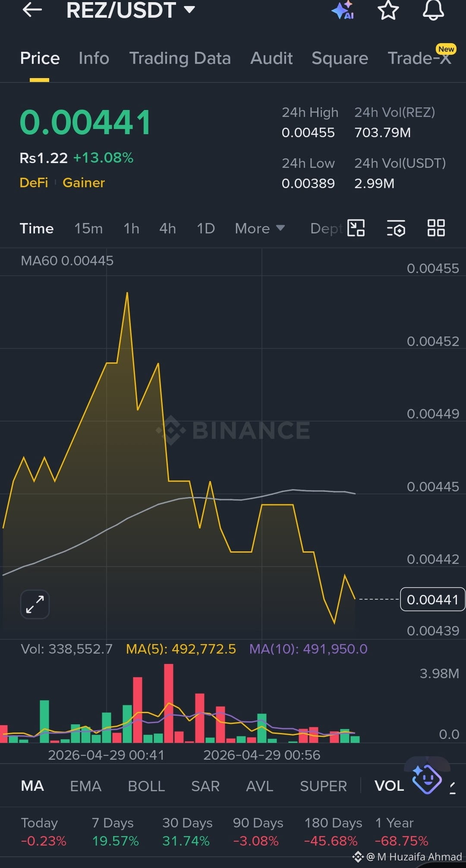The width and height of the screenshot is (466, 868).
Task: Toggle the VOL indicator
Action: 389,786
